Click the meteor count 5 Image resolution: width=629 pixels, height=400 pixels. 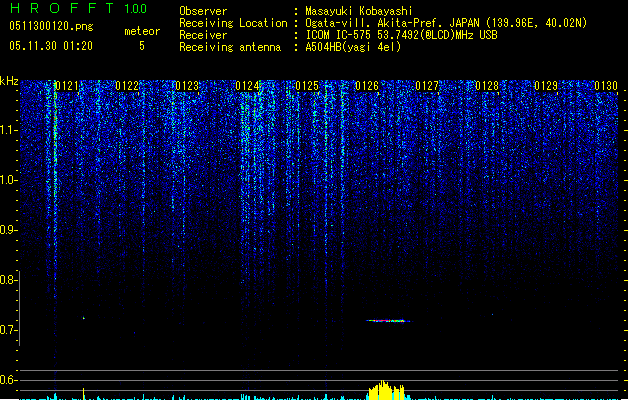[142, 46]
